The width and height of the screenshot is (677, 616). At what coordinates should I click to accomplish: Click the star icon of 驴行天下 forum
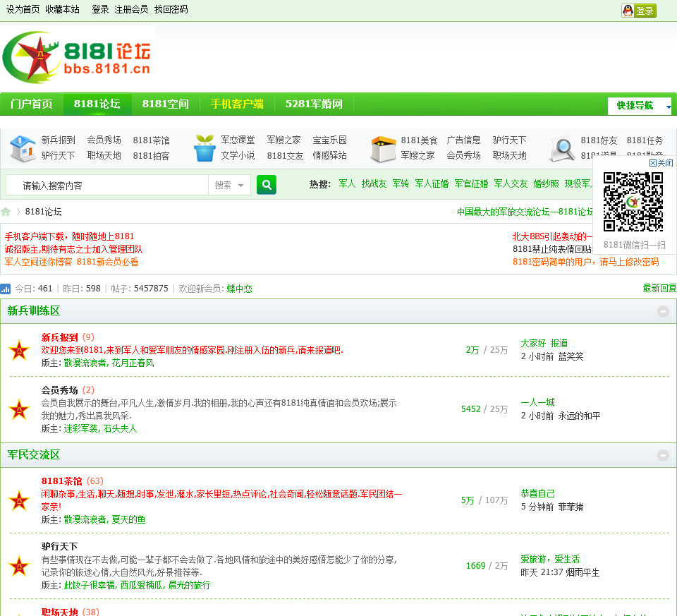click(x=19, y=566)
